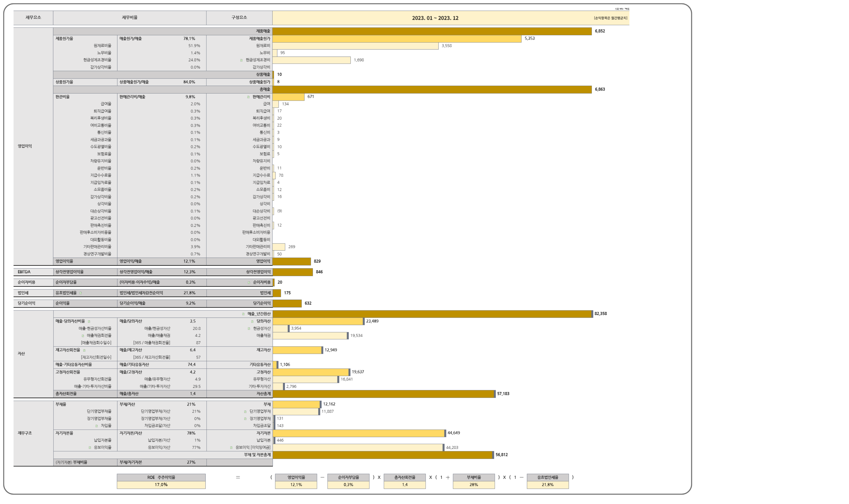The image size is (849, 504).
Task: Open note icon next to 장기영업부채
Action: click(x=245, y=419)
